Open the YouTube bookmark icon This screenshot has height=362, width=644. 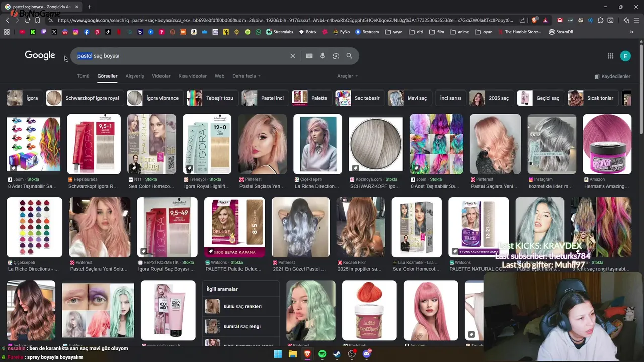point(22,32)
